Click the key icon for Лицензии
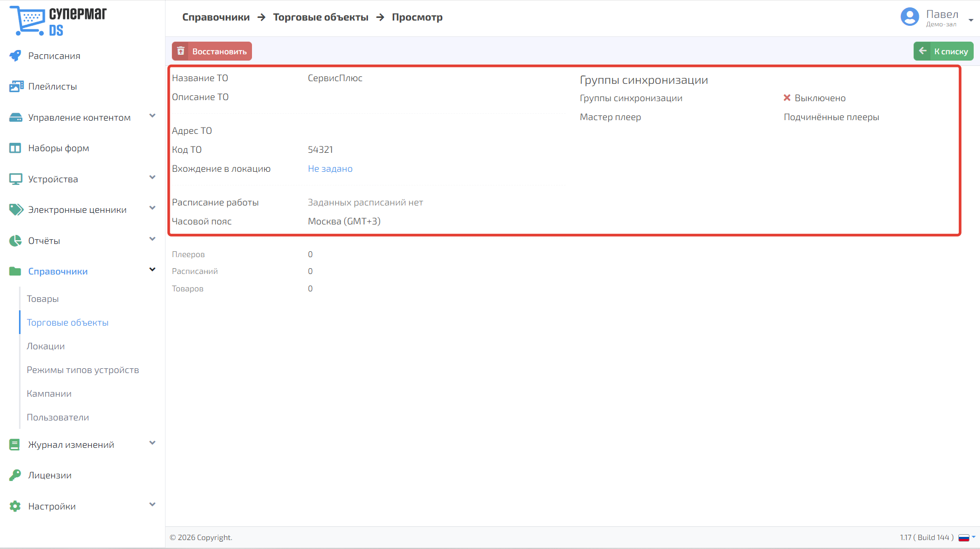The width and height of the screenshot is (980, 549). [x=15, y=475]
